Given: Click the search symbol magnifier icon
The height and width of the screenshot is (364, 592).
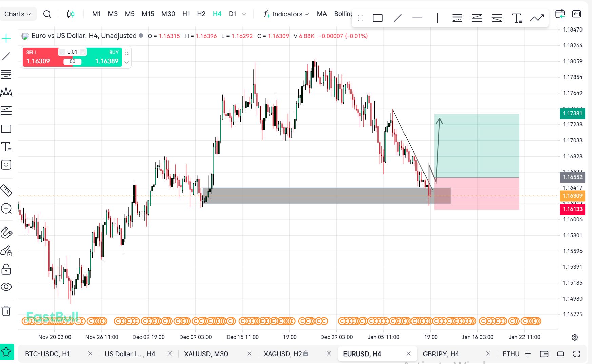Looking at the screenshot, I should [x=47, y=14].
